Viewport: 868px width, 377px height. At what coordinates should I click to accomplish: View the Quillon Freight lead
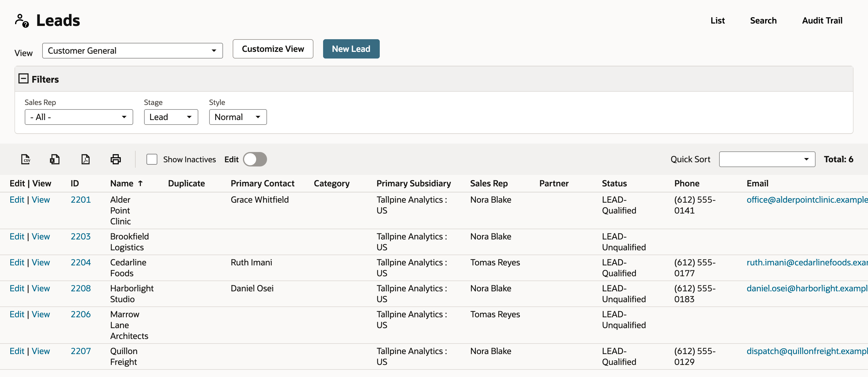coord(41,351)
